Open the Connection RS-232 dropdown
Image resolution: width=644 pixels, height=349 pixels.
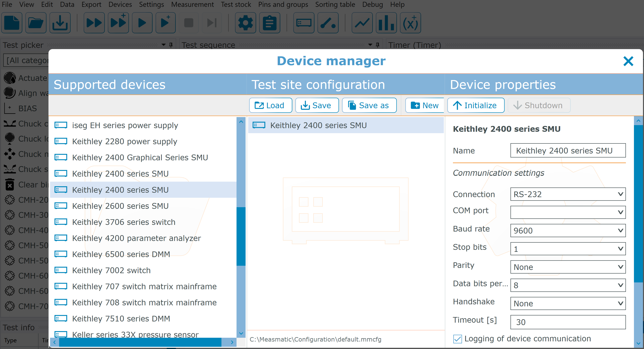tap(568, 194)
